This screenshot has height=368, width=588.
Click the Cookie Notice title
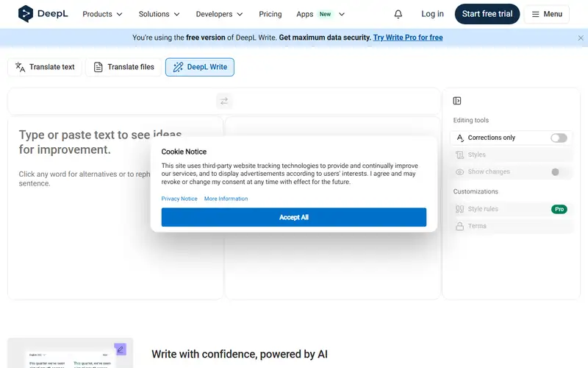click(184, 152)
